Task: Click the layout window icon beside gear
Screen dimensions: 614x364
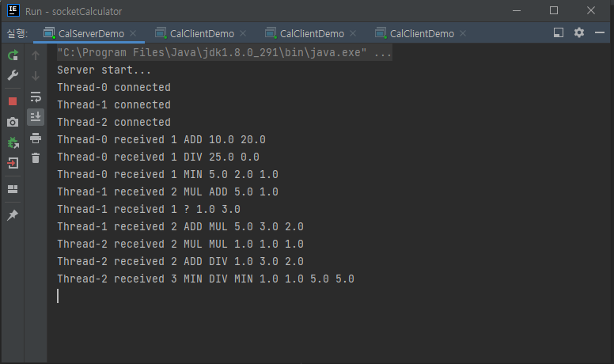Action: point(559,32)
